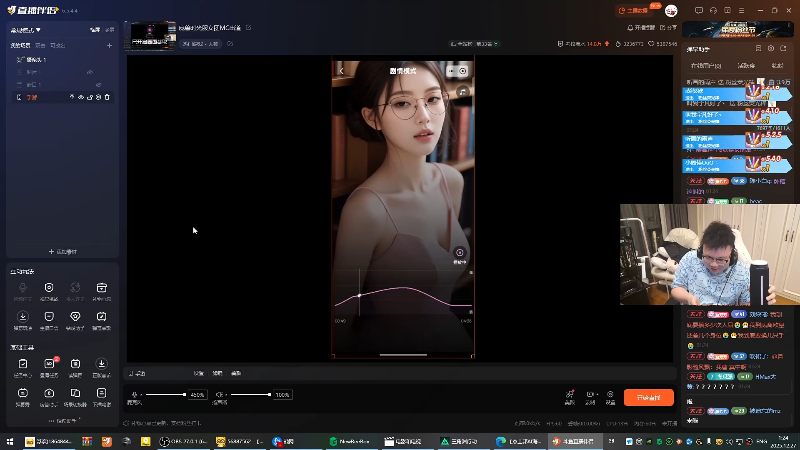Click the stream cover thumbnail

[x=150, y=35]
